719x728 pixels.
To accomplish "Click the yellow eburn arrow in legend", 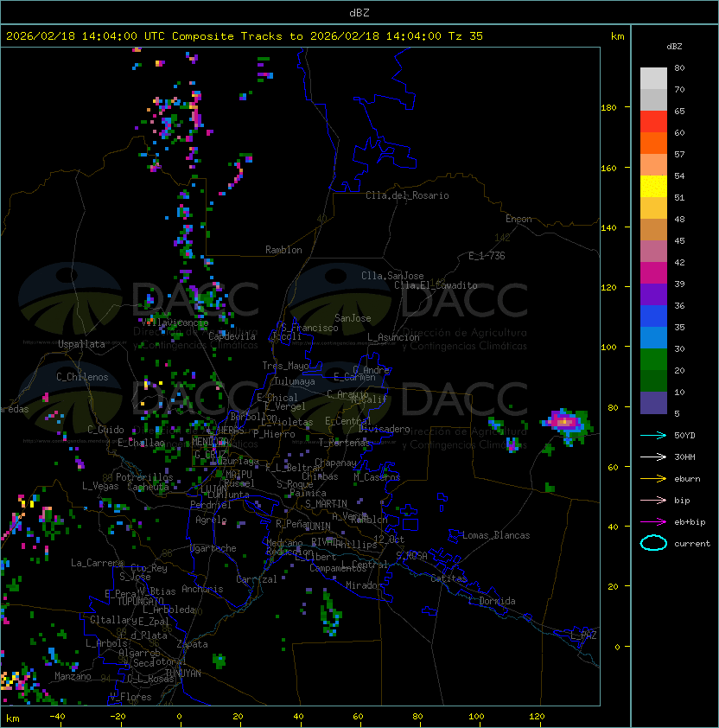I will [x=653, y=479].
